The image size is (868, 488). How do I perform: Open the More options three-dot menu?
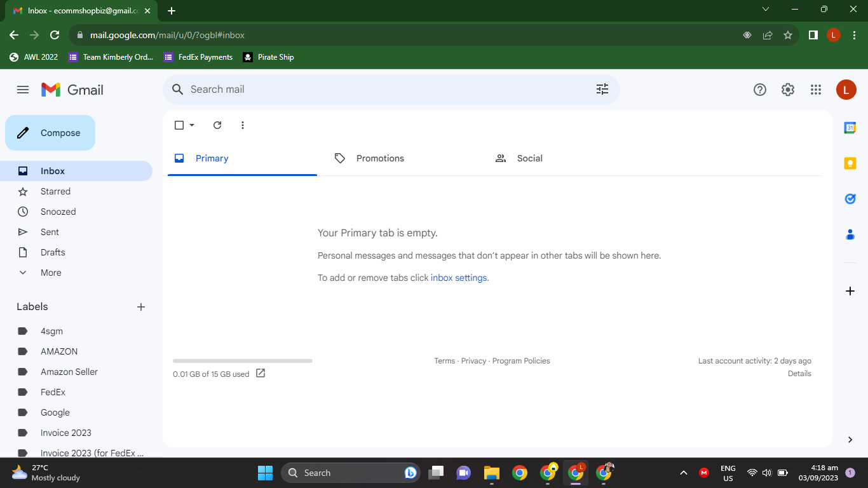243,125
